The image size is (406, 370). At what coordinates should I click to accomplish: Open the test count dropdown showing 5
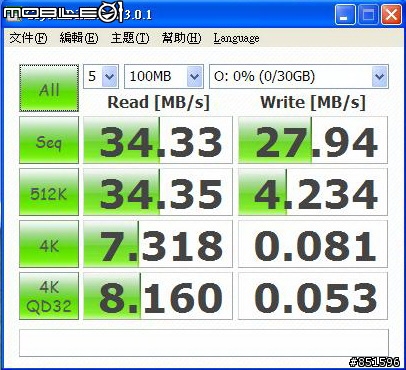pos(101,76)
